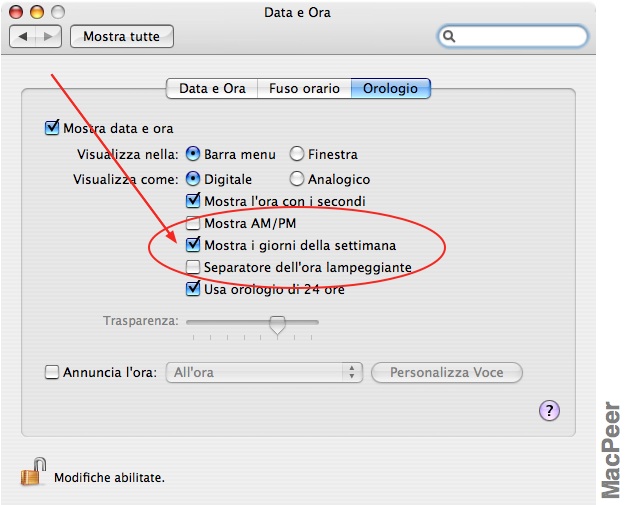The width and height of the screenshot is (625, 505).
Task: Enable Separatore dell'ora lampeggiante checkbox
Action: (x=193, y=267)
